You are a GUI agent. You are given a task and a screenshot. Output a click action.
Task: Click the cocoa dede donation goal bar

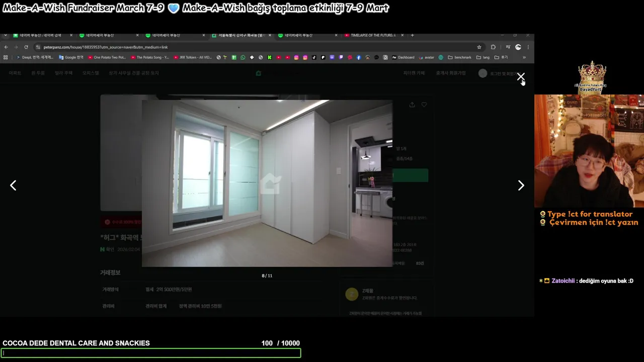(151, 353)
